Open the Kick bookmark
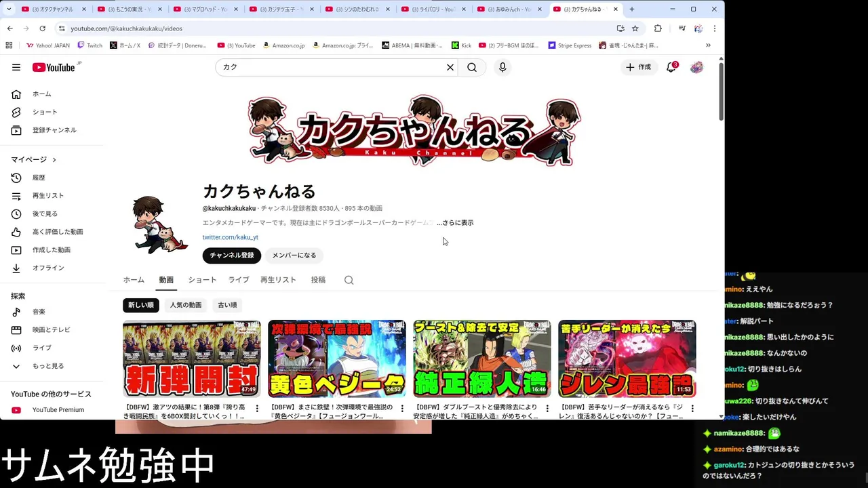 pyautogui.click(x=461, y=45)
